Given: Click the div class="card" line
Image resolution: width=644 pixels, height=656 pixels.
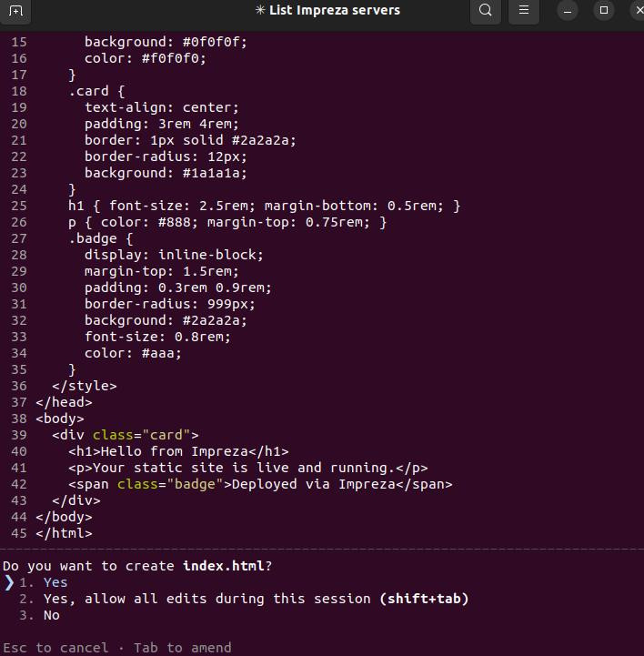Looking at the screenshot, I should point(125,435).
